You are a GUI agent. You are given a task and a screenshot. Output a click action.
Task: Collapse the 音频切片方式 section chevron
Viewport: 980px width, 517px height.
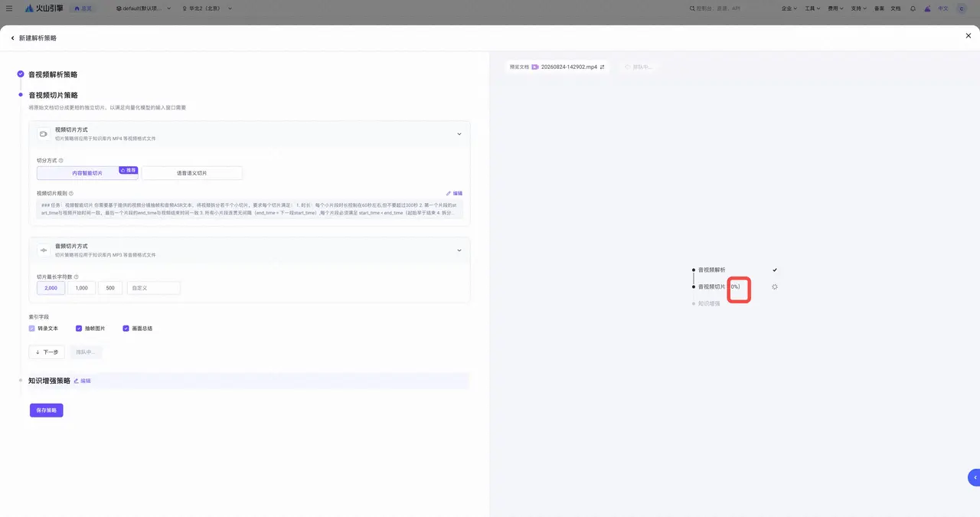459,250
